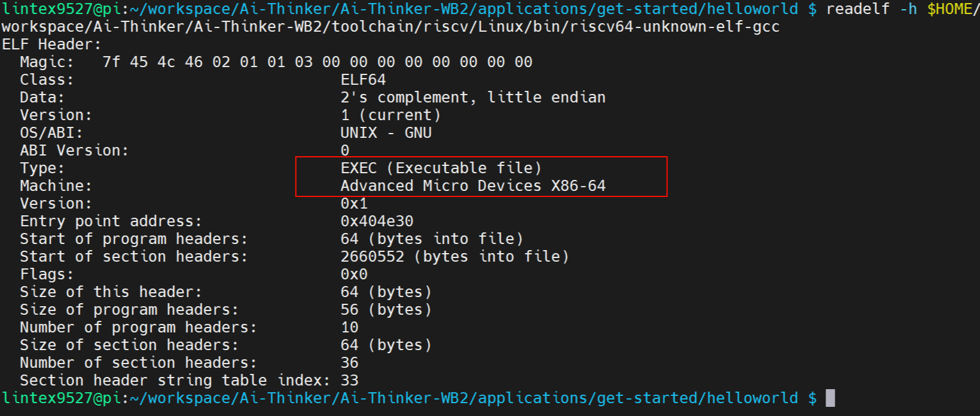Click the string table index value 33
Image resolution: width=980 pixels, height=416 pixels.
pos(350,381)
